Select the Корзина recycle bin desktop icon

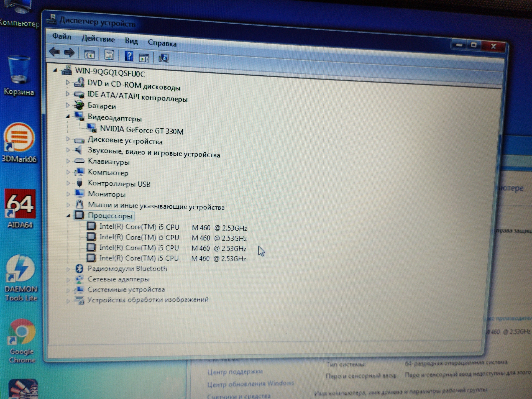point(19,75)
